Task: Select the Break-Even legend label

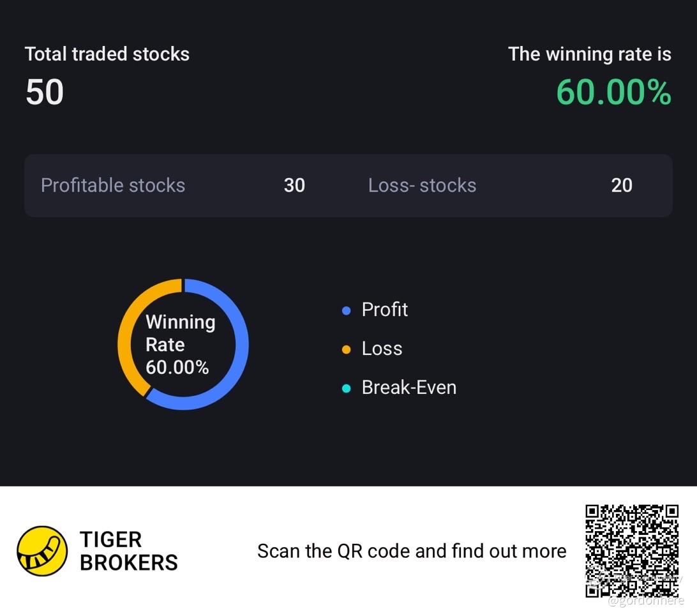Action: [408, 387]
